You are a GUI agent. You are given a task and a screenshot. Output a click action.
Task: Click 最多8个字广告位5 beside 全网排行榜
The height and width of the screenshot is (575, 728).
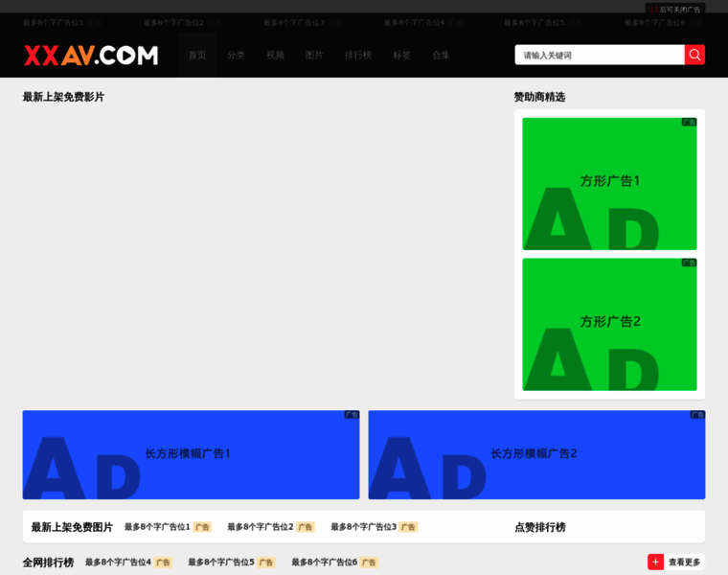point(221,562)
